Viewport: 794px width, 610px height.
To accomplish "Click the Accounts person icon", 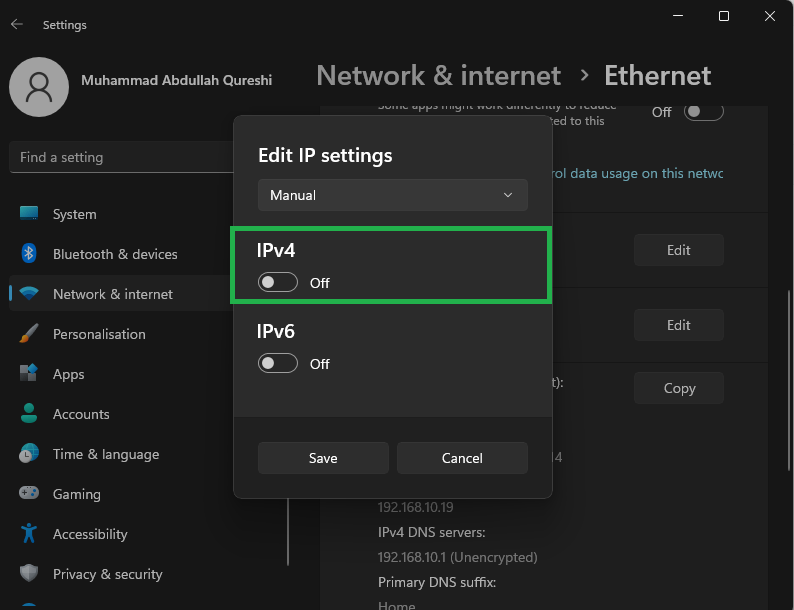I will pos(29,414).
